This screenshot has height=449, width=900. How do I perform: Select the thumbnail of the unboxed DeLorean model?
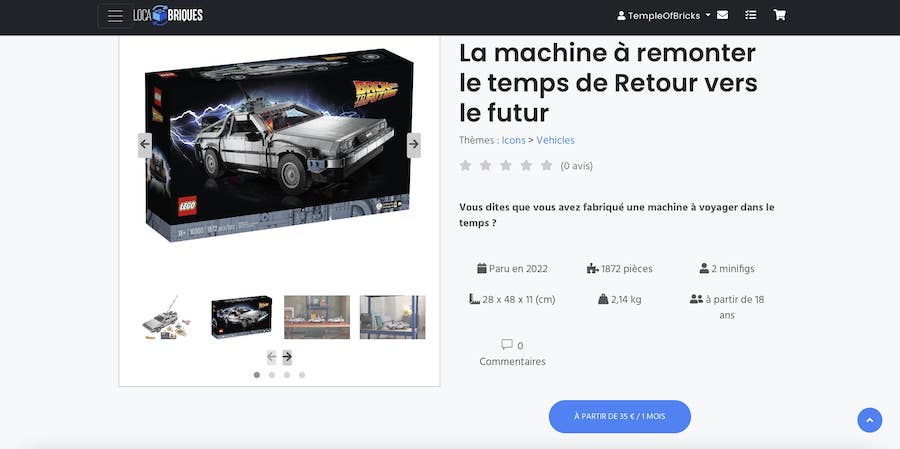click(167, 317)
